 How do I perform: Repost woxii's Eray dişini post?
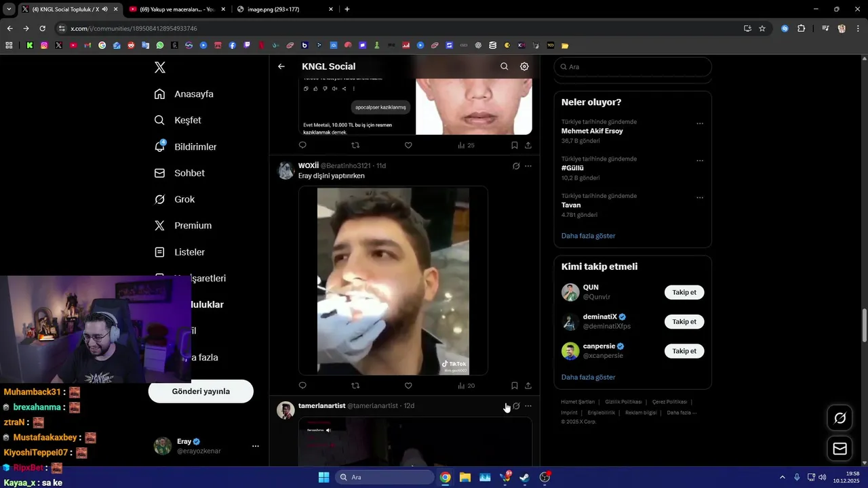pos(355,386)
